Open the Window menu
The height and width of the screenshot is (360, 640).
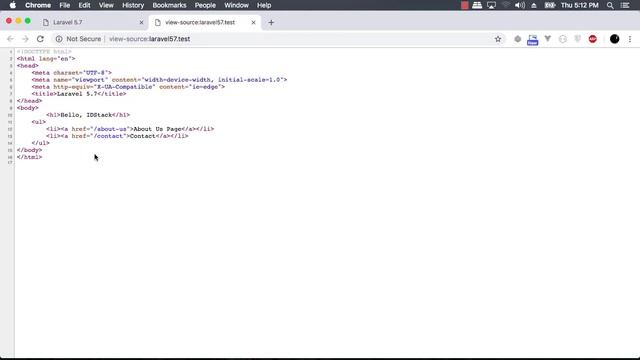point(236,5)
